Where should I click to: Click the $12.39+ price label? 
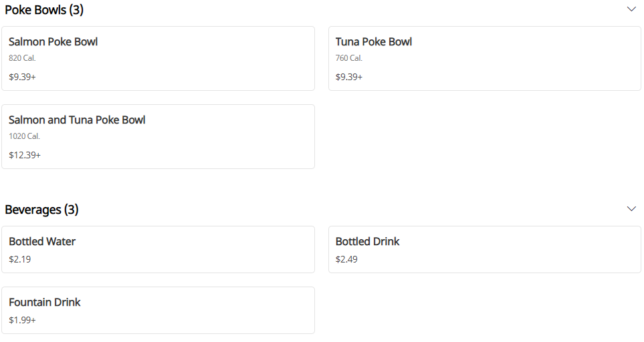click(x=25, y=155)
